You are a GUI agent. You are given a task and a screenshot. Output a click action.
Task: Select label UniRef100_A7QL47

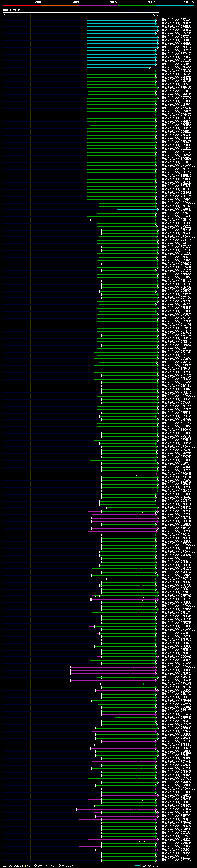(x=176, y=47)
